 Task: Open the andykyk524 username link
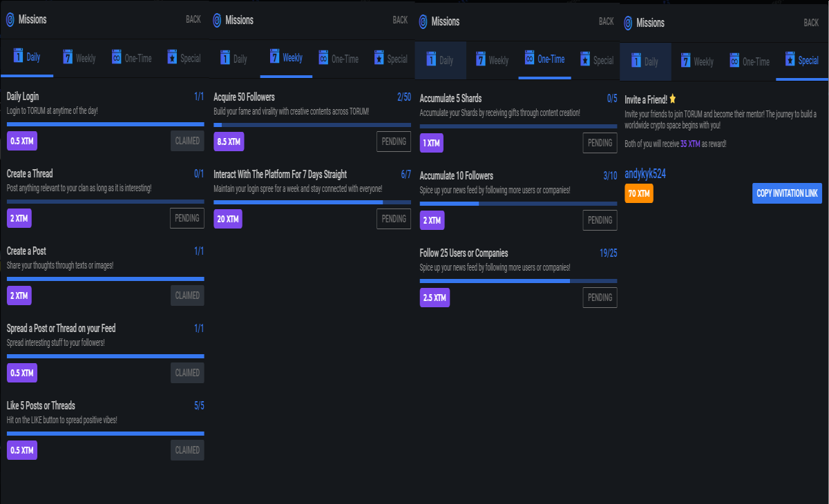(645, 175)
